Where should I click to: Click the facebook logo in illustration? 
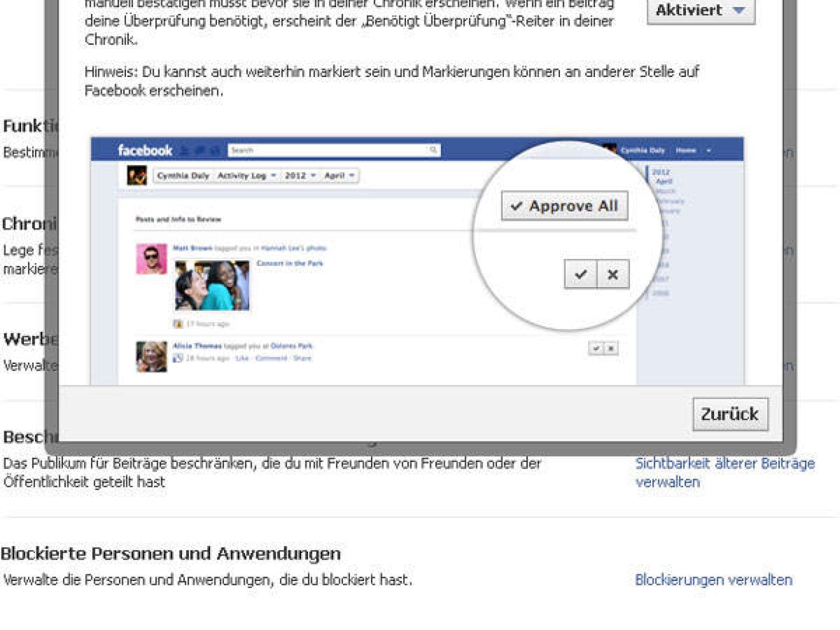point(145,150)
